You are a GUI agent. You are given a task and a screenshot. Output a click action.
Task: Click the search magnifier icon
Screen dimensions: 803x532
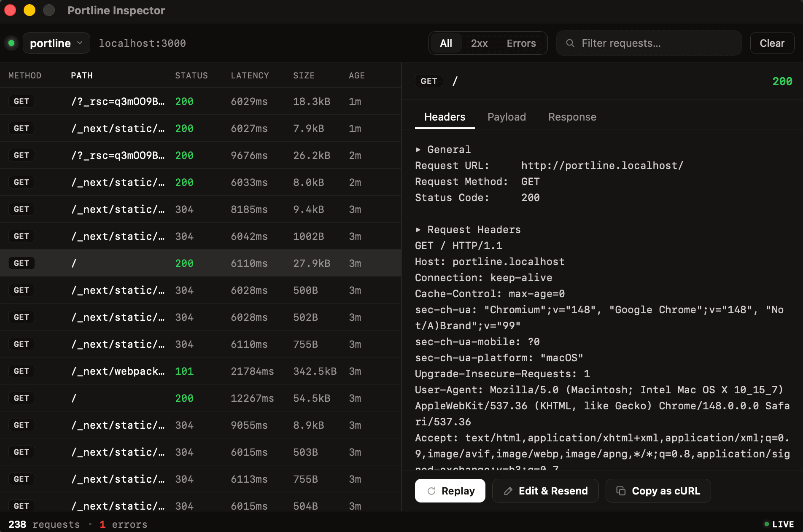click(570, 43)
